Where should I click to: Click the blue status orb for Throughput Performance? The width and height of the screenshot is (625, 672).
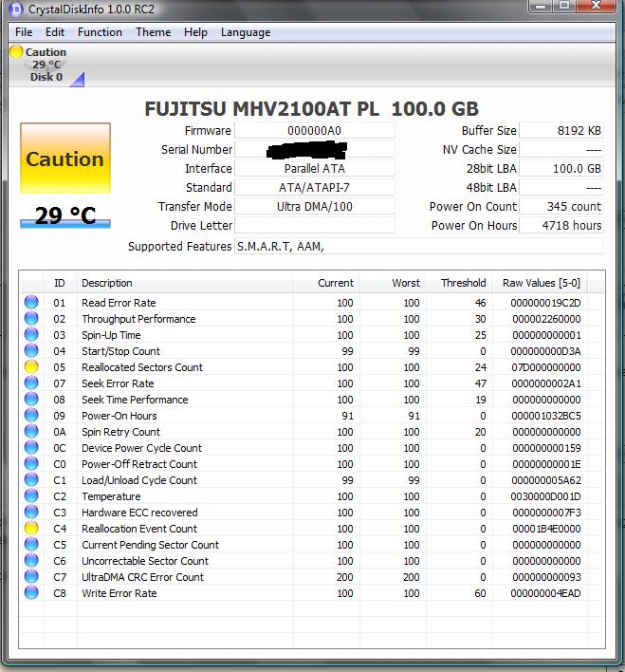[31, 318]
